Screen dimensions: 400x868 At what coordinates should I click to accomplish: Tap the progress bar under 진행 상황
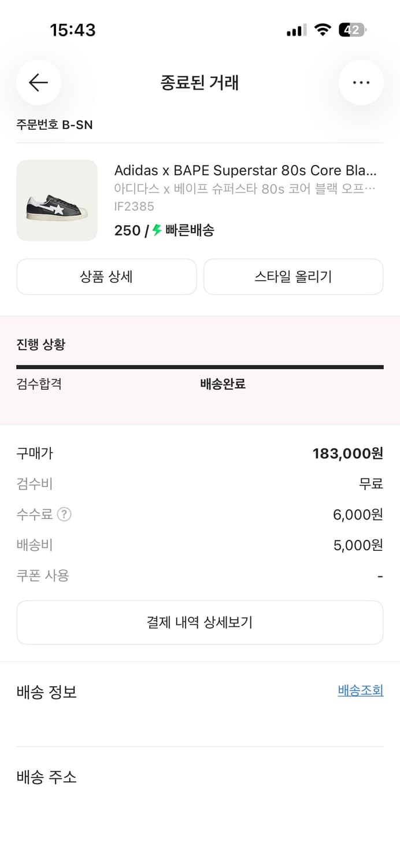[x=200, y=366]
